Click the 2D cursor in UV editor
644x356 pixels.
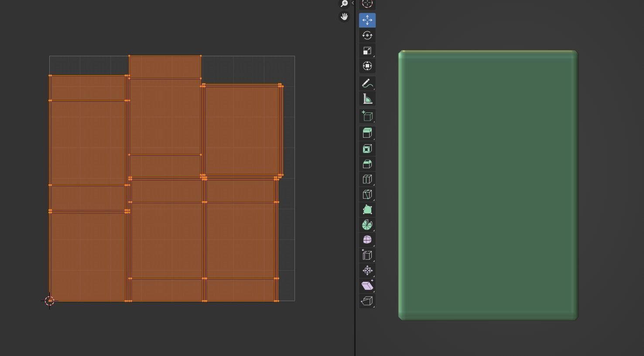(49, 301)
